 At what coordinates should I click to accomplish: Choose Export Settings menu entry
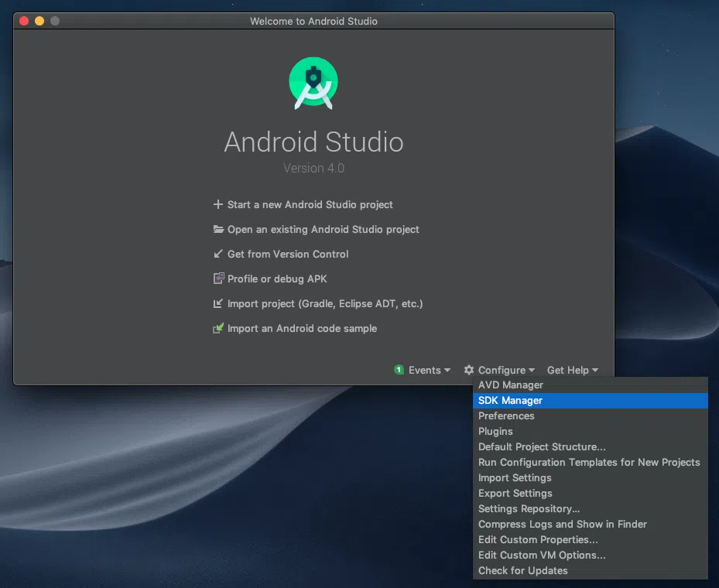tap(591, 493)
